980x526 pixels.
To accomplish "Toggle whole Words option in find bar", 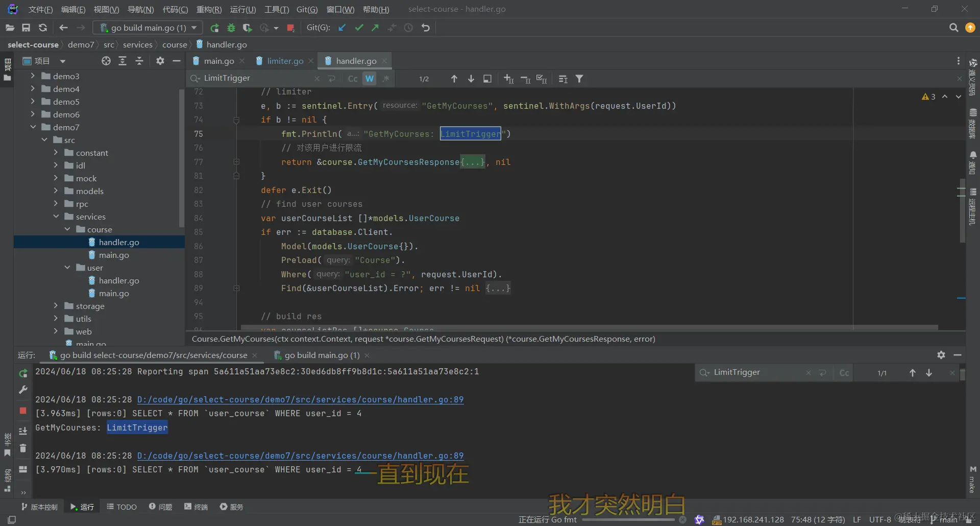I will coord(370,79).
